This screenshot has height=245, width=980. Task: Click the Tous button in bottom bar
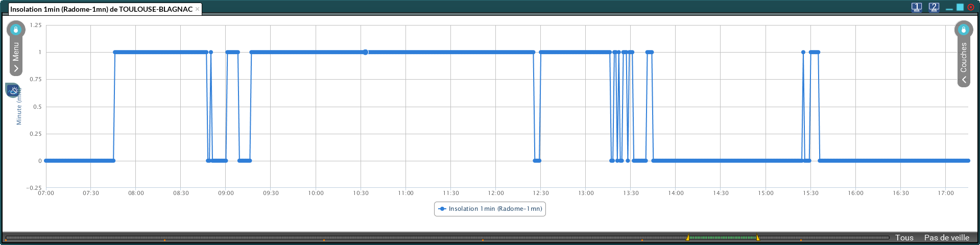[904, 238]
